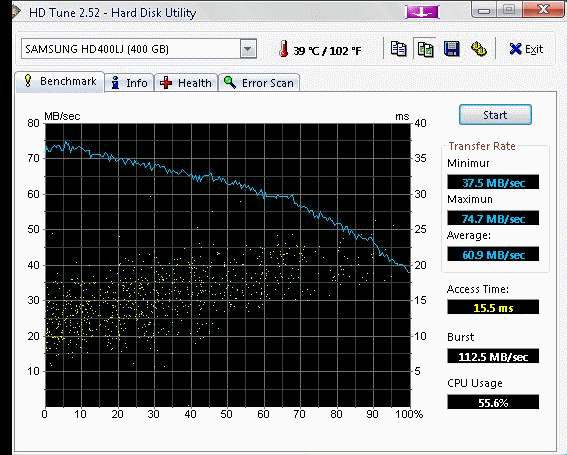The image size is (567, 455).
Task: Click the purple arrow button in title bar
Action: pos(422,12)
